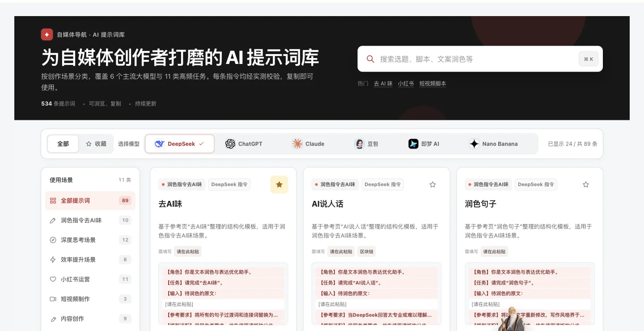Select the DeepSeek whale icon

(160, 144)
